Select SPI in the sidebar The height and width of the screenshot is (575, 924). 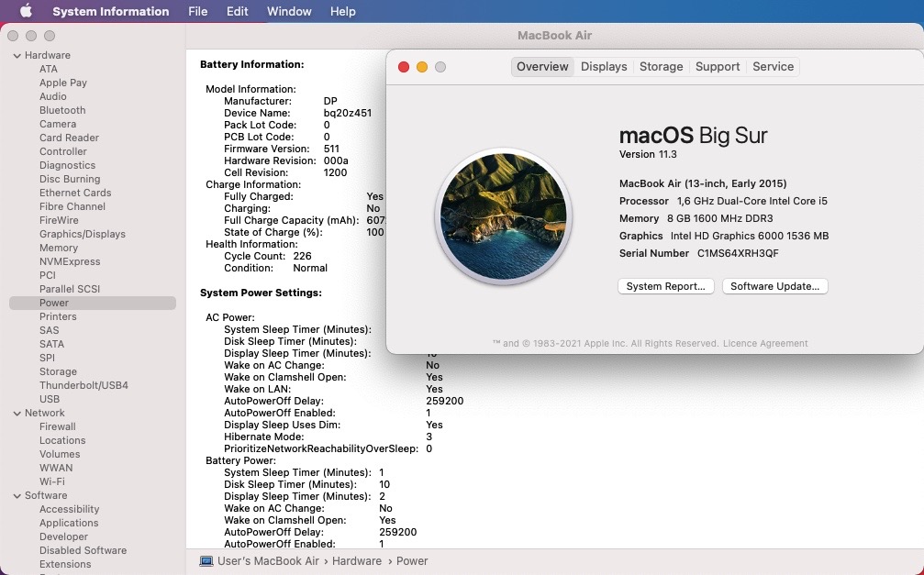click(x=47, y=358)
